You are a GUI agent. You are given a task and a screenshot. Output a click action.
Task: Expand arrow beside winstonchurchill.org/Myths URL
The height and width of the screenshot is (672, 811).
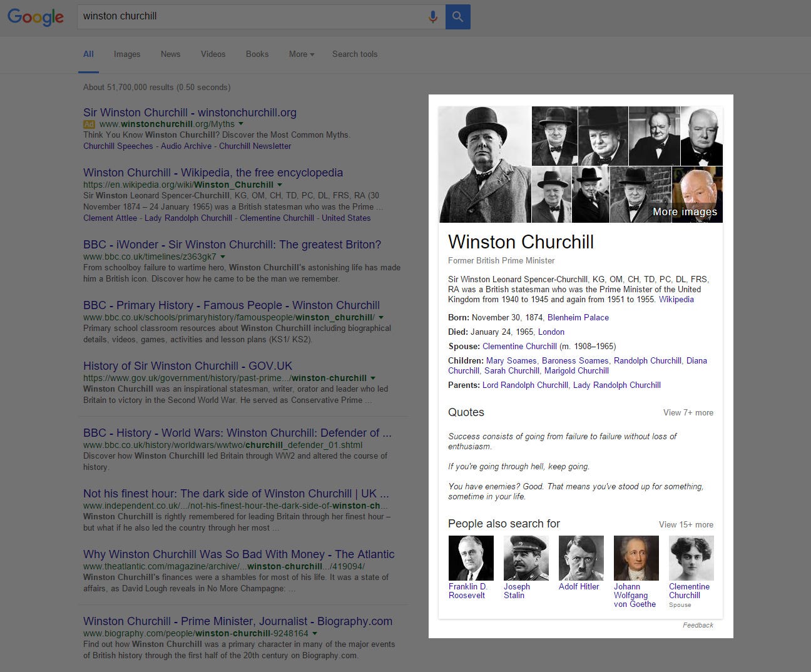point(242,124)
